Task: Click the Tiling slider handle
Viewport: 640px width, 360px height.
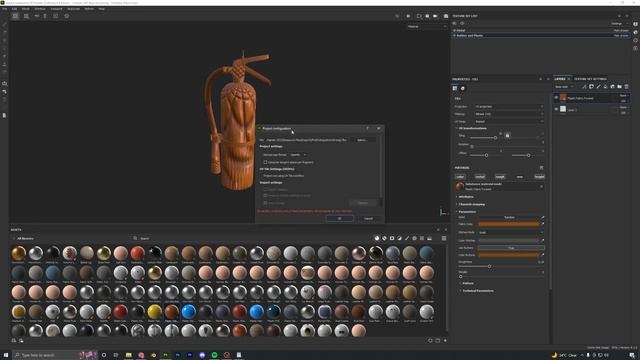Action: click(x=496, y=138)
